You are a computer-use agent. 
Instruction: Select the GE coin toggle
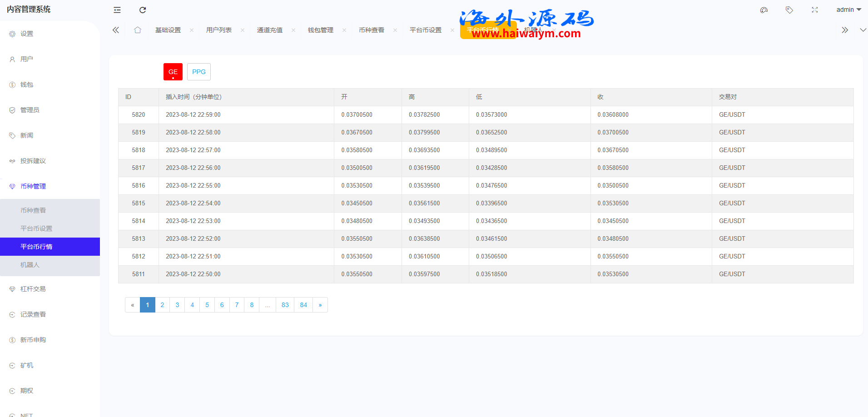173,72
